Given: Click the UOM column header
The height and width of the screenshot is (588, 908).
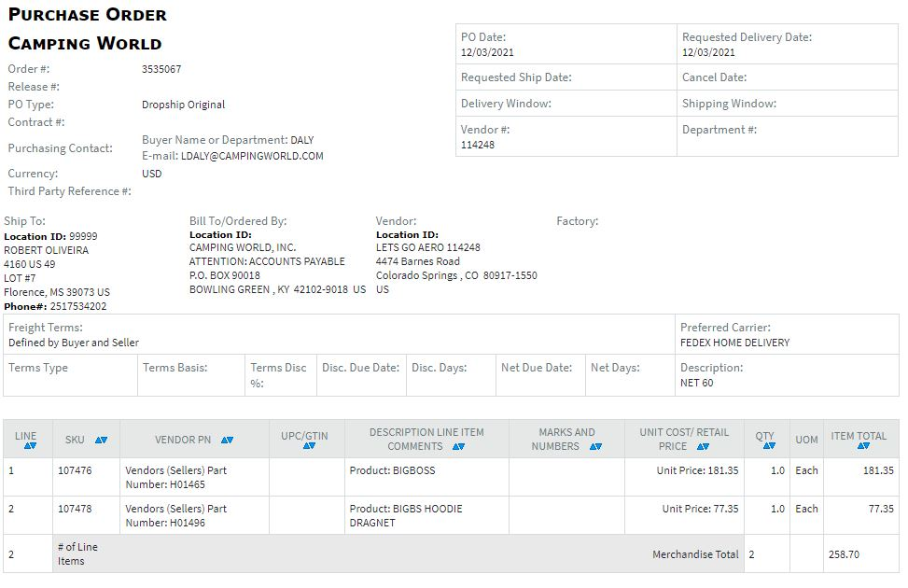Looking at the screenshot, I should pos(806,440).
